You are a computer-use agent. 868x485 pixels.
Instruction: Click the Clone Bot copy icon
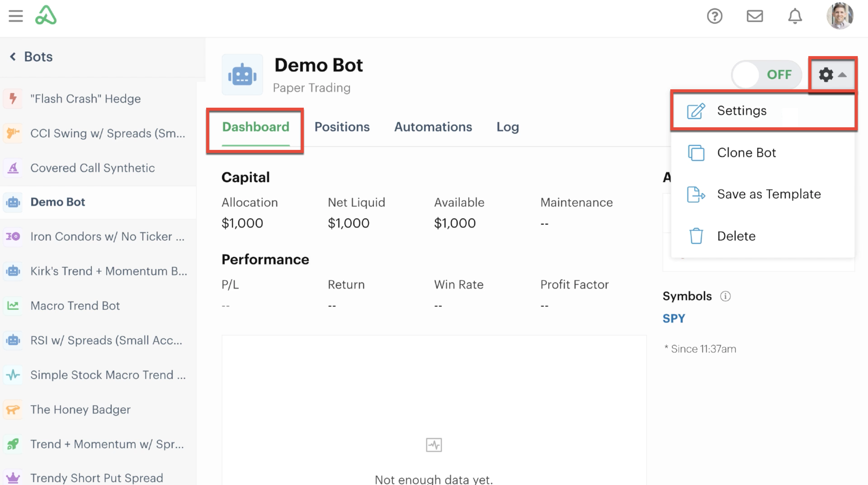(696, 153)
